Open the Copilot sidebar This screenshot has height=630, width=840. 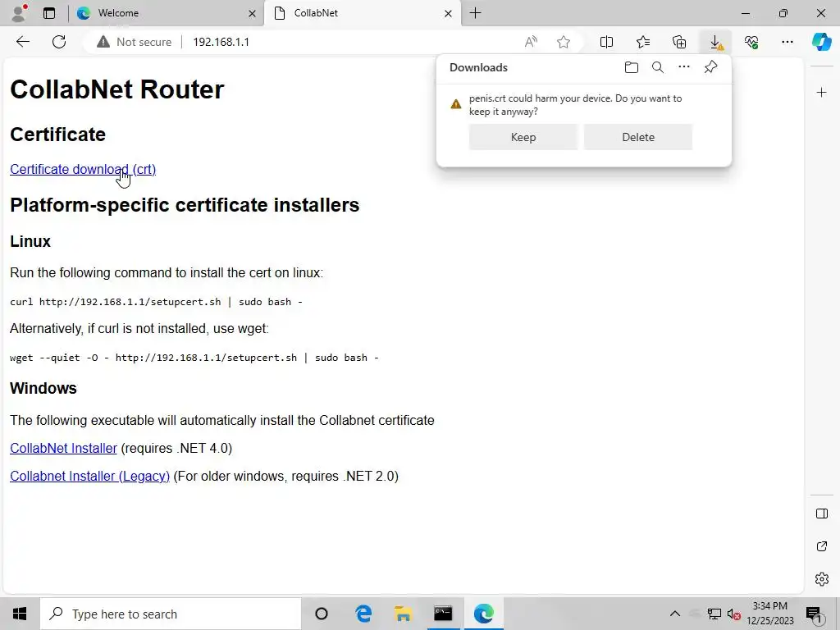click(822, 42)
